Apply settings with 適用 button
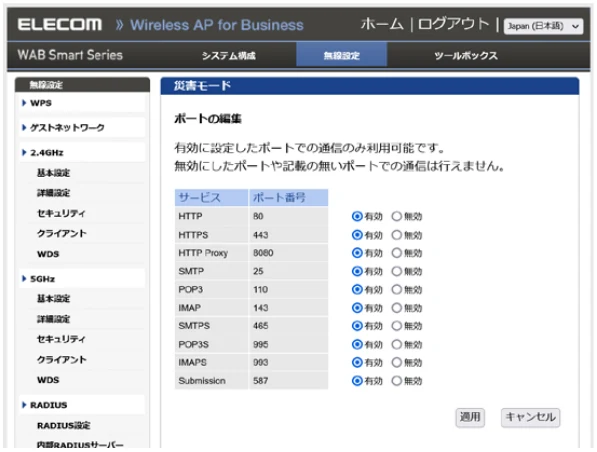The height and width of the screenshot is (452, 597). (x=470, y=417)
